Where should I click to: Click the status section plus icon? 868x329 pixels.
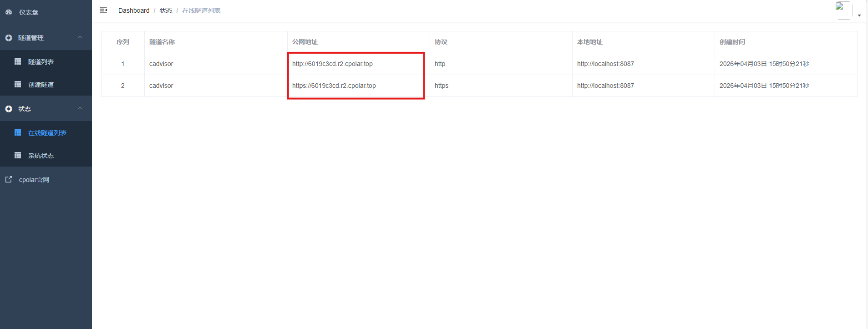click(x=9, y=109)
